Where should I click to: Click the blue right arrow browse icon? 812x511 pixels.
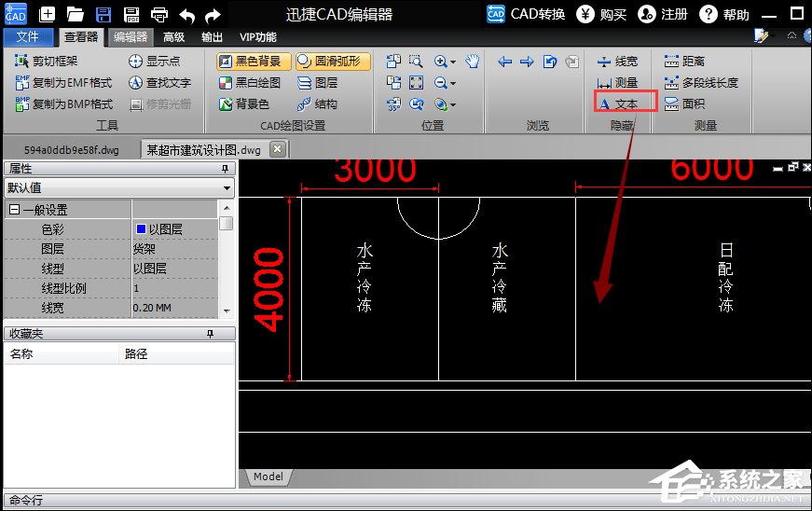click(527, 62)
